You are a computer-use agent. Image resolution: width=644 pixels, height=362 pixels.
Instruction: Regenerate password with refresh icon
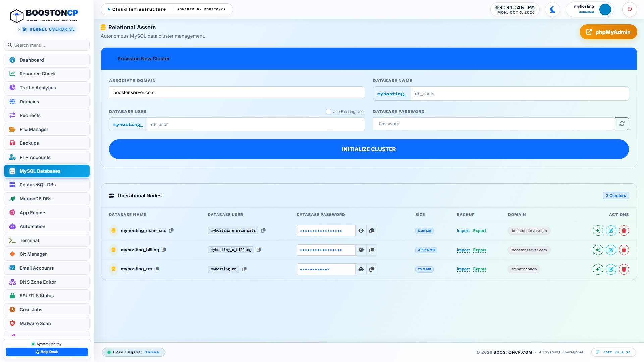coord(622,124)
